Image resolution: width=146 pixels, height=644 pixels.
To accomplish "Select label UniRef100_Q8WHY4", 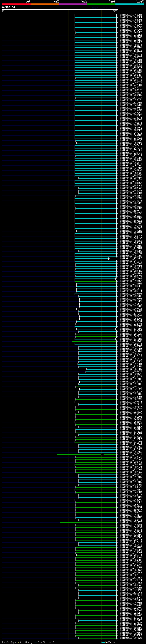I will [x=131, y=344].
